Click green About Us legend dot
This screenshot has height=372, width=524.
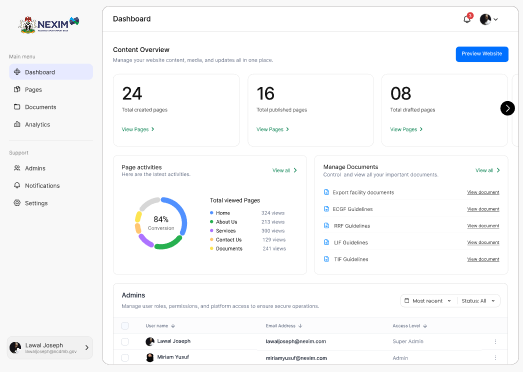point(212,222)
